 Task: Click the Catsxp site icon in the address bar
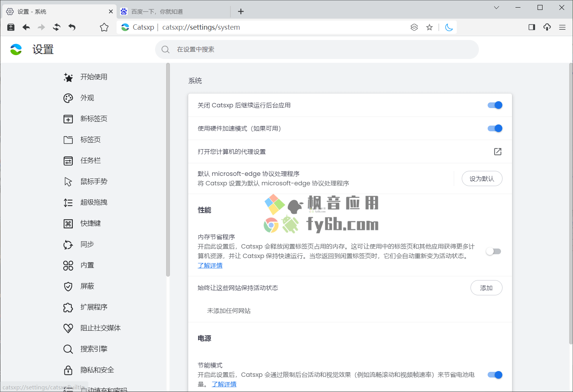coord(125,27)
